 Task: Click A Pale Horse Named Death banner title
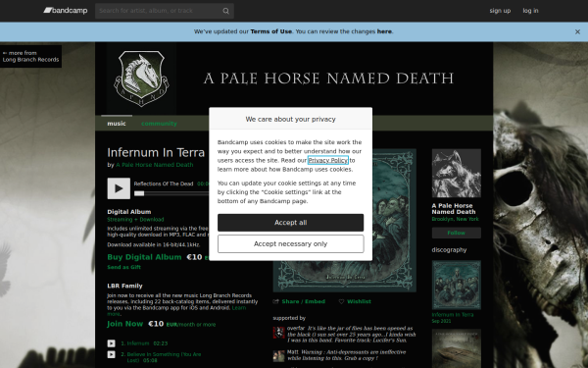pos(328,79)
